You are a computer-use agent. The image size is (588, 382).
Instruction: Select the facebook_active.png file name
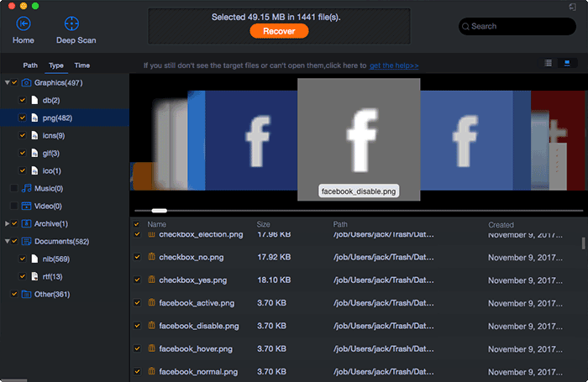point(197,303)
